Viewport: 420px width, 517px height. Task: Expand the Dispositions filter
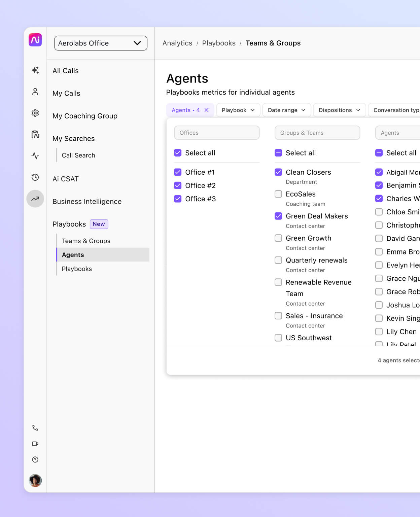pyautogui.click(x=339, y=110)
